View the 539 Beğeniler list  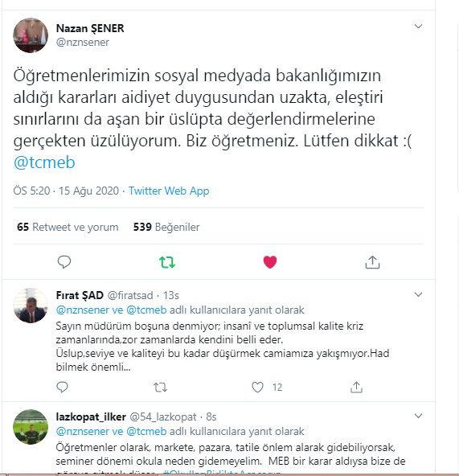tap(166, 227)
